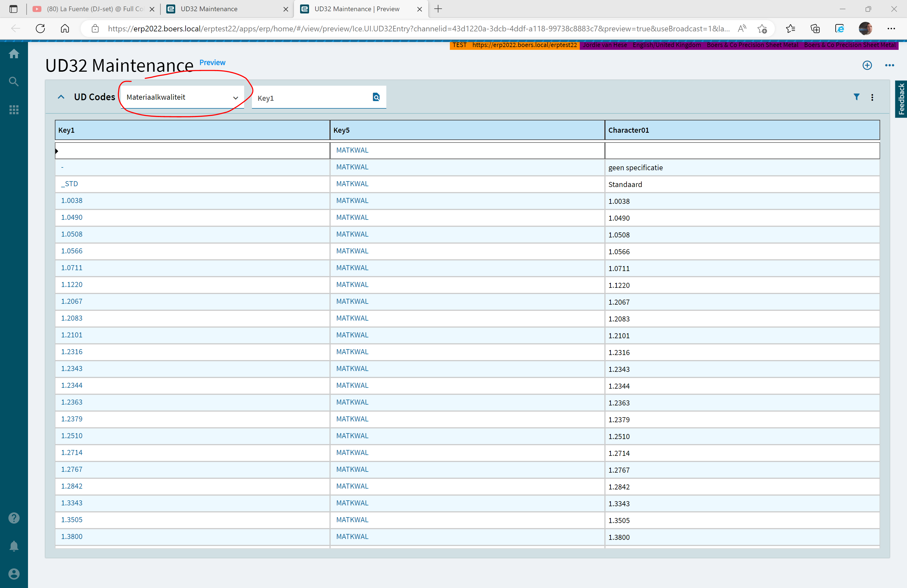
Task: Open the 1.0711 key link
Action: point(72,268)
